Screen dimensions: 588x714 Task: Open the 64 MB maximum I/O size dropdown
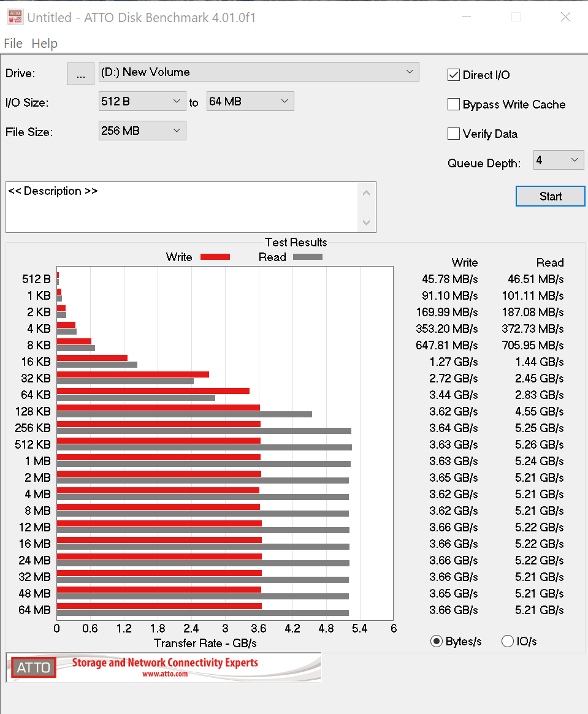pyautogui.click(x=250, y=101)
